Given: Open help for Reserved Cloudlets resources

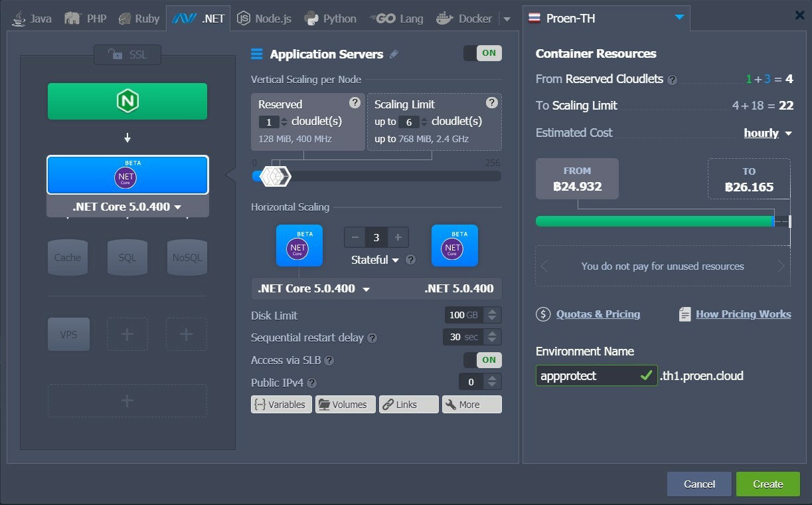Looking at the screenshot, I should pyautogui.click(x=673, y=80).
